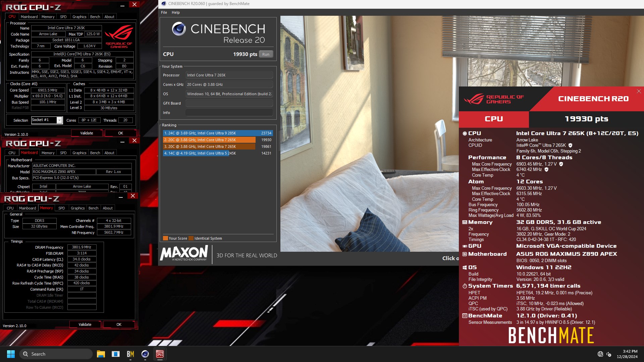Click the orange Your Score legend swatch
644x362 pixels.
tap(165, 238)
